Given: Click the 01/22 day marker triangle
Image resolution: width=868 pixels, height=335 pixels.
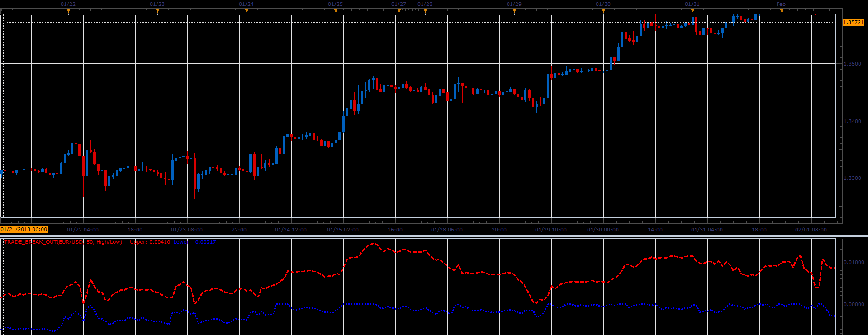Looking at the screenshot, I should 68,11.
